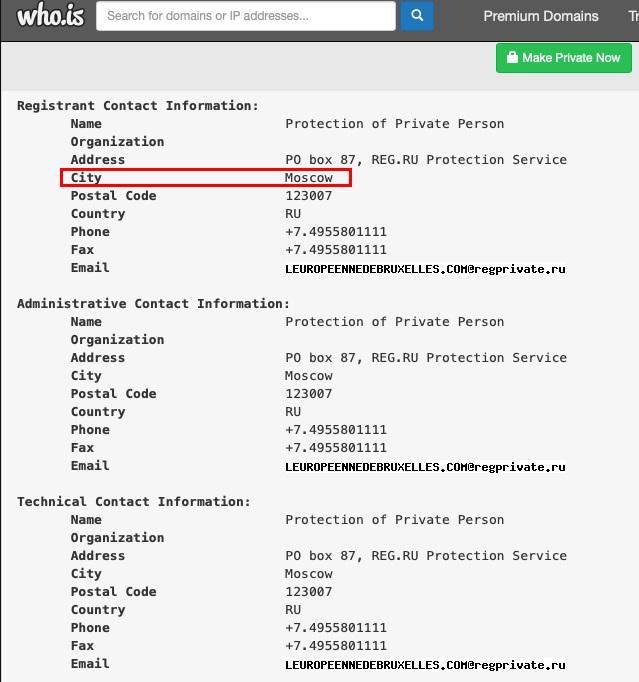This screenshot has height=682, width=639.
Task: Click the Registrant Contact Information heading
Action: point(137,106)
